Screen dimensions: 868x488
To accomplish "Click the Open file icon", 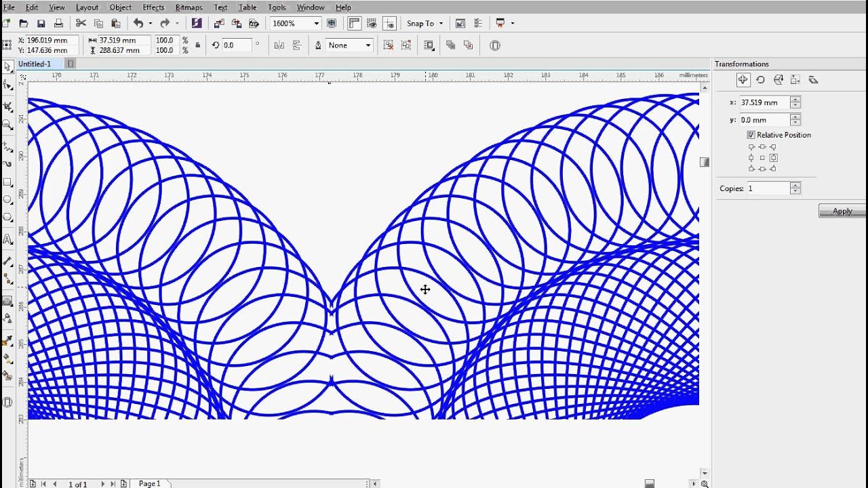I will [x=24, y=23].
